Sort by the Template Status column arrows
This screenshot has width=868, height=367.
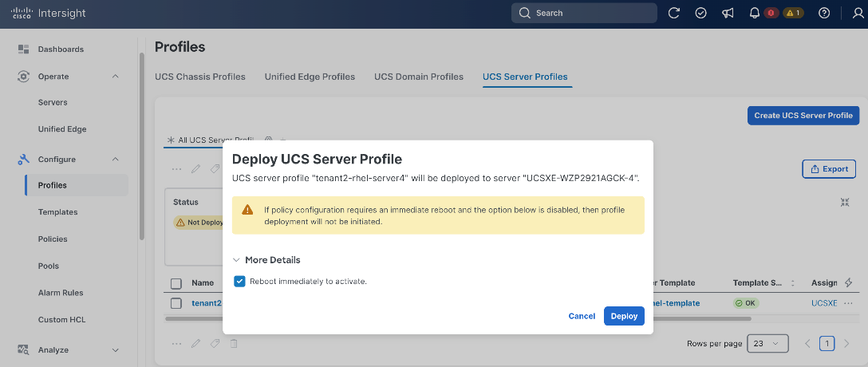(793, 283)
